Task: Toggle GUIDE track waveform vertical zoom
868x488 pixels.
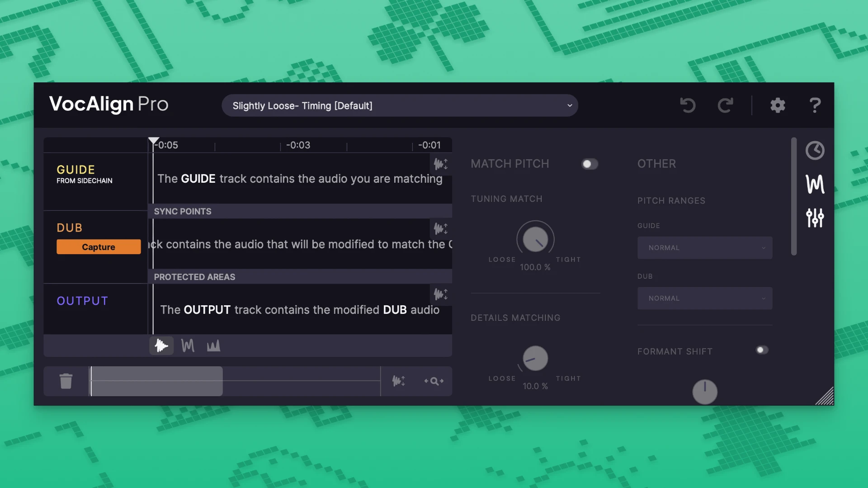Action: pyautogui.click(x=441, y=164)
